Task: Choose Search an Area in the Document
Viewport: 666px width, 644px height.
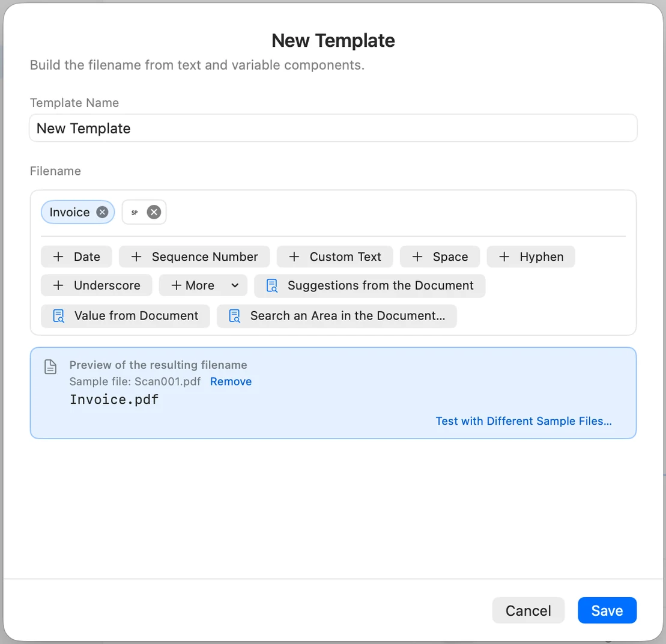Action: (x=336, y=315)
